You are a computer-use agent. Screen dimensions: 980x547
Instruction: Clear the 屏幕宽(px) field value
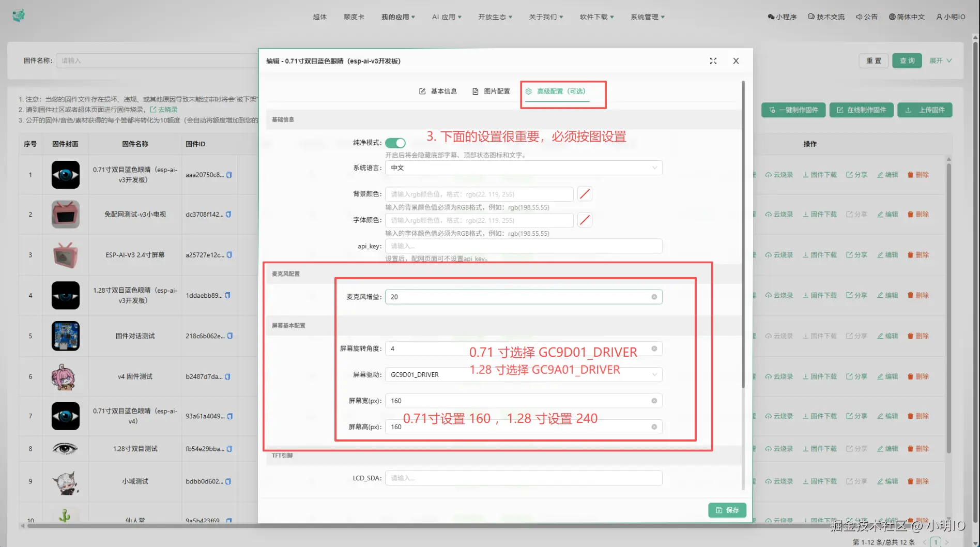[x=654, y=401]
